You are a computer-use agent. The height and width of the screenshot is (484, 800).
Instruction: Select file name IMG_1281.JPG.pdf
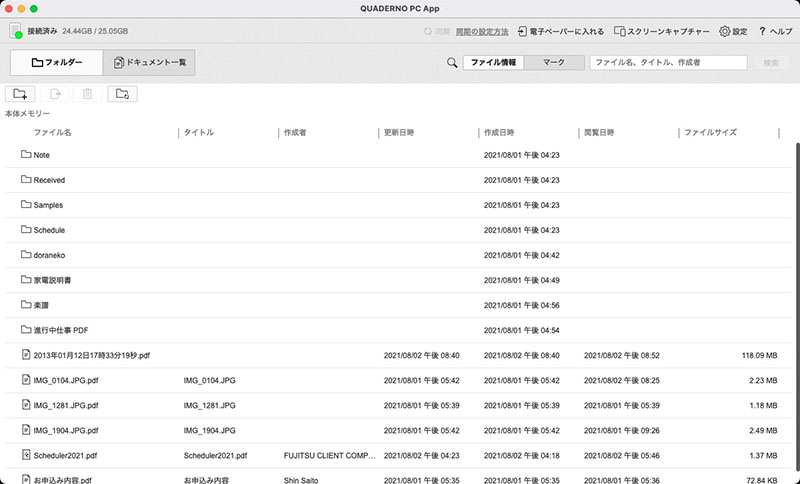coord(66,405)
